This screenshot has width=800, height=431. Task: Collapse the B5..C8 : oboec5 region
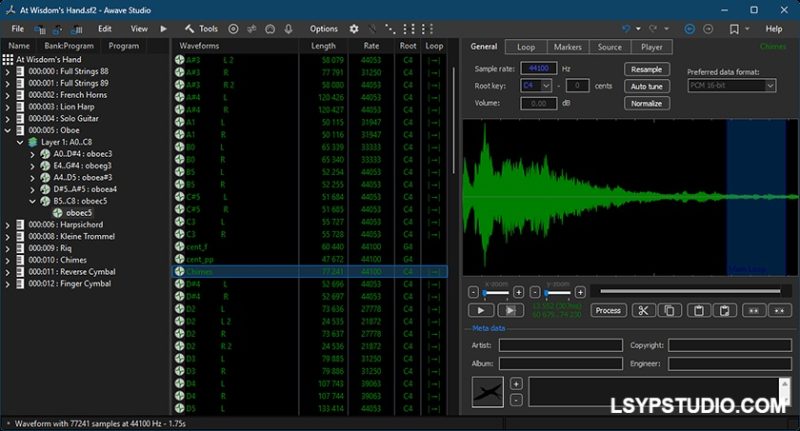(32, 201)
